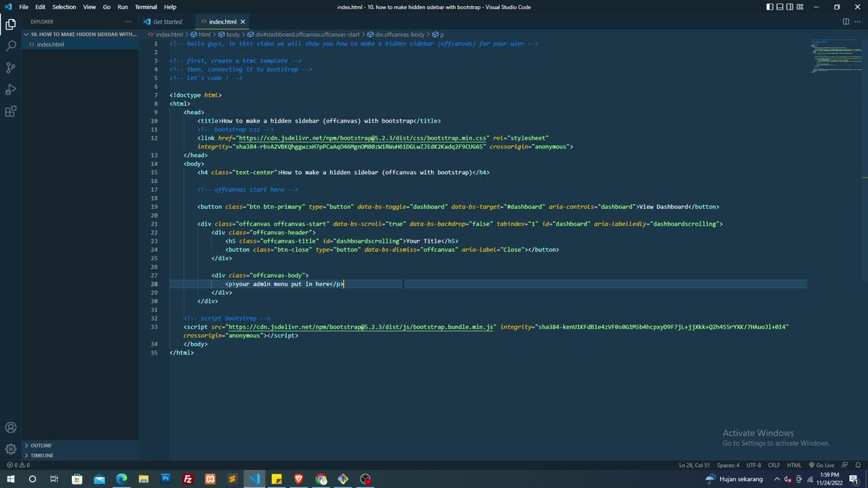Click div.offcanvas-body breadcrumb segment
868x488 pixels.
397,34
